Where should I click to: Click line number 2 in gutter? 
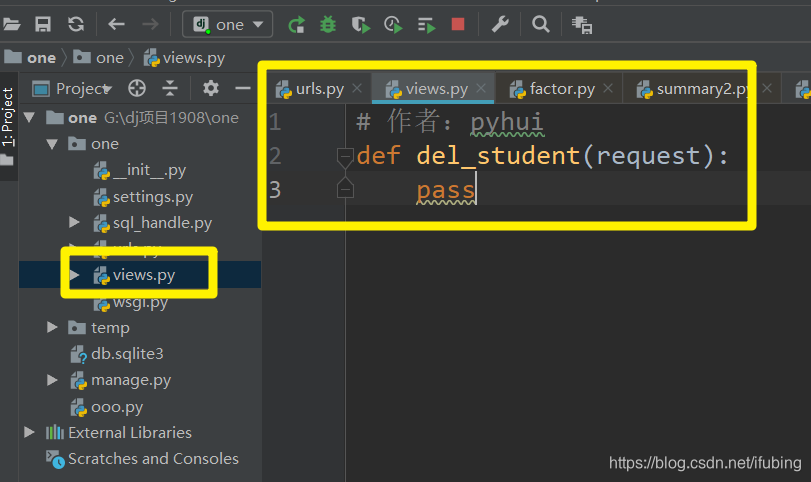[275, 156]
